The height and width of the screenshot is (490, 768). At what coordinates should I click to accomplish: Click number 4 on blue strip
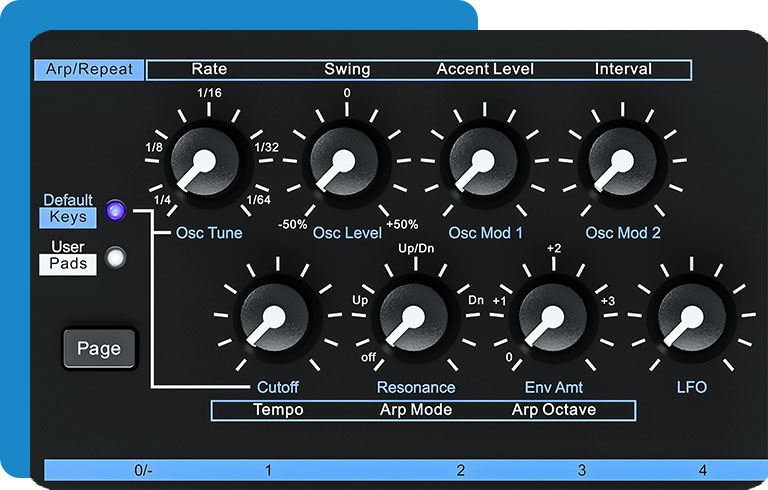point(702,470)
